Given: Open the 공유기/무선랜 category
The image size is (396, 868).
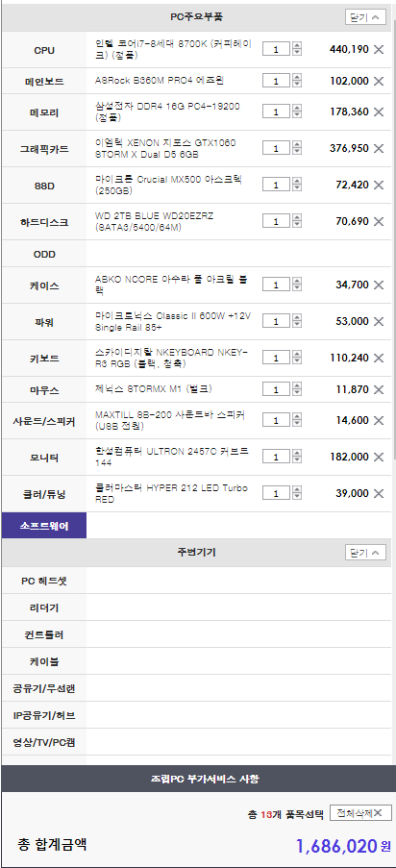Looking at the screenshot, I should [44, 688].
